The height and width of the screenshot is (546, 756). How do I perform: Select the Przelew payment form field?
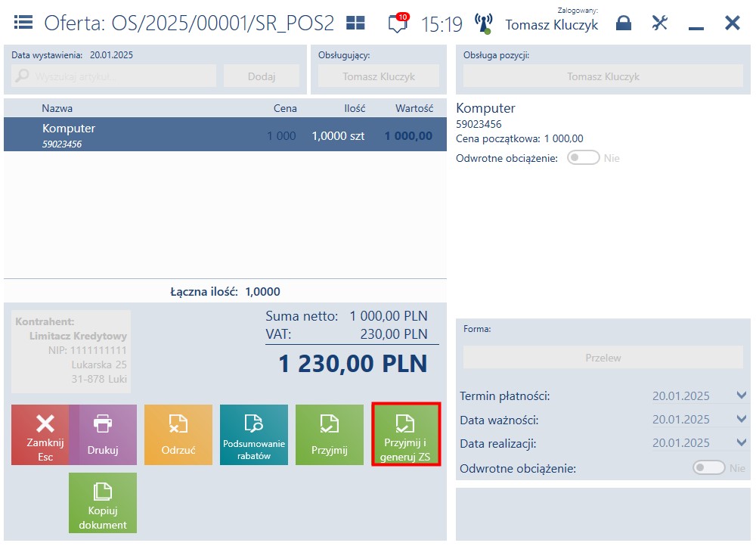[x=603, y=358]
